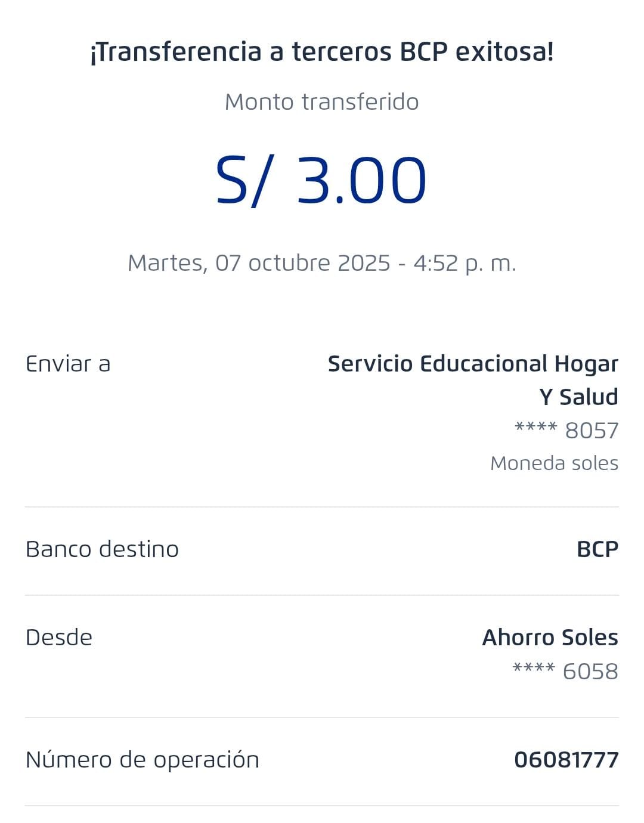Select the BCP destination bank value
The width and height of the screenshot is (644, 823).
597,549
